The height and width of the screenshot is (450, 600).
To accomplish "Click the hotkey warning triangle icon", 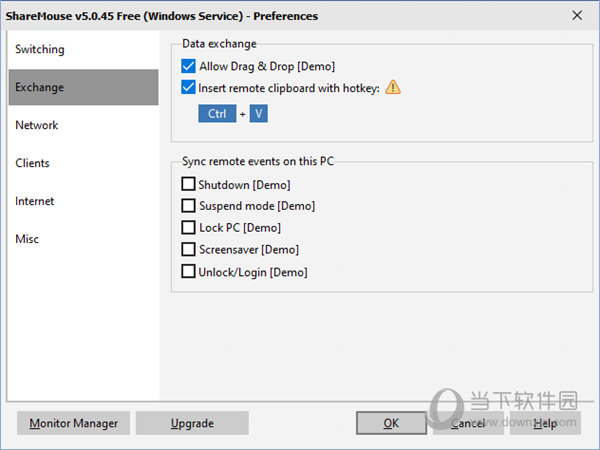I will tap(393, 87).
